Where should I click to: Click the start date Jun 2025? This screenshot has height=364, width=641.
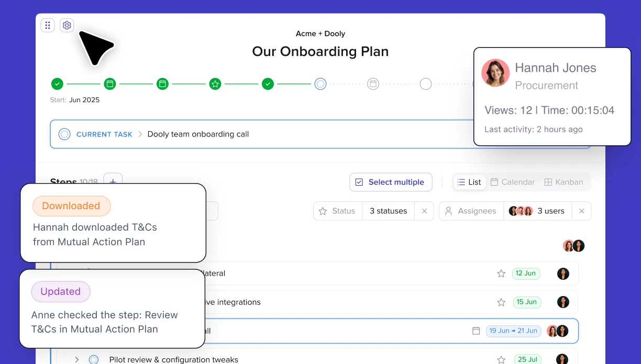click(x=84, y=100)
